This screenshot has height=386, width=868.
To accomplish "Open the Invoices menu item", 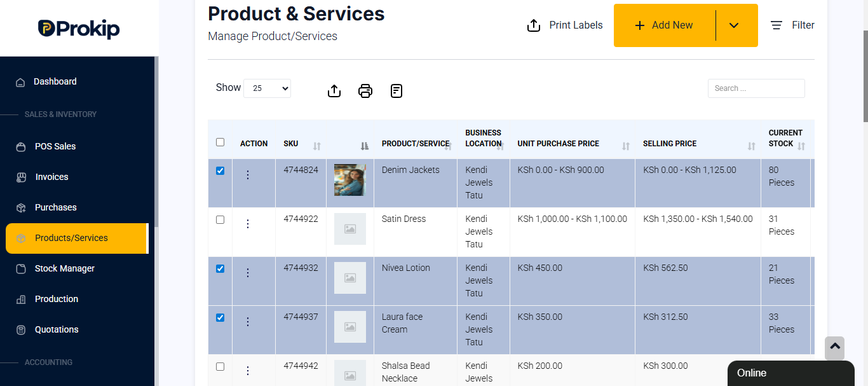I will 51,177.
